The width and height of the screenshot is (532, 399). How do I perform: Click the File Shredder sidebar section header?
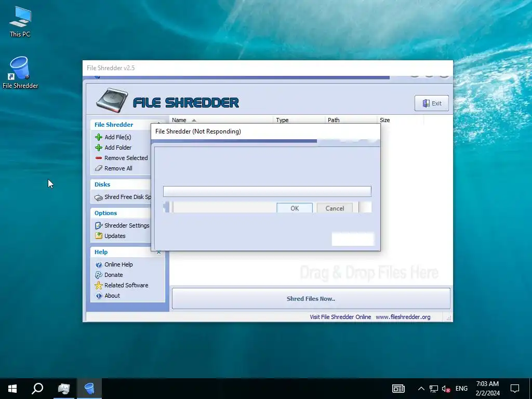click(114, 125)
